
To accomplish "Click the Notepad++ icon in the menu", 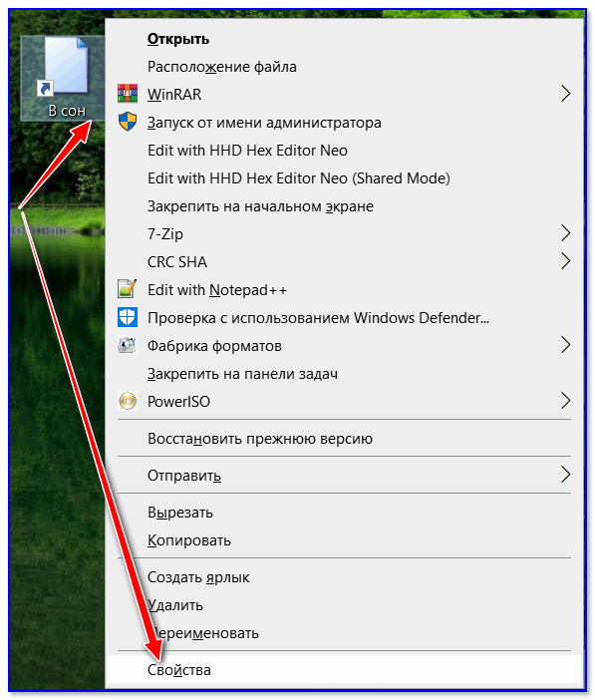I will (x=128, y=289).
